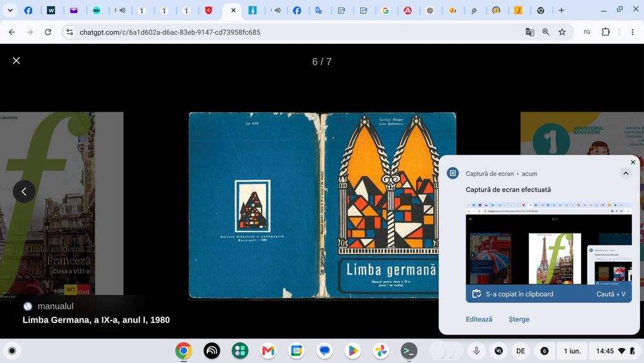The image size is (644, 363).
Task: Open Google Photos from the shelf
Action: (x=381, y=351)
